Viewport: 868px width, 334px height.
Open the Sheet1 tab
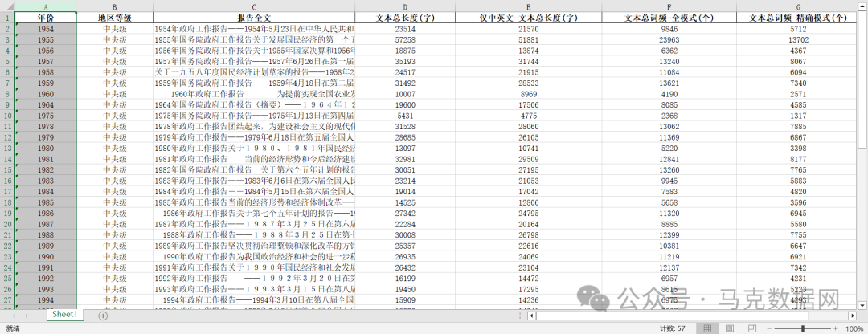[65, 314]
